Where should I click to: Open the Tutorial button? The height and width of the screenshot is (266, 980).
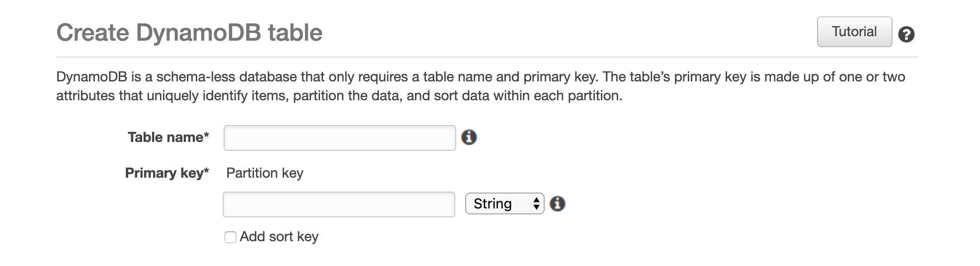pos(854,32)
